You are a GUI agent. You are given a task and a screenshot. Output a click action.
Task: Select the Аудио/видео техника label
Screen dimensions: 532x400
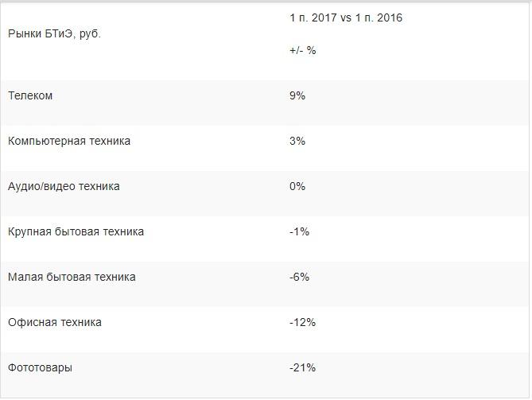[x=64, y=187]
